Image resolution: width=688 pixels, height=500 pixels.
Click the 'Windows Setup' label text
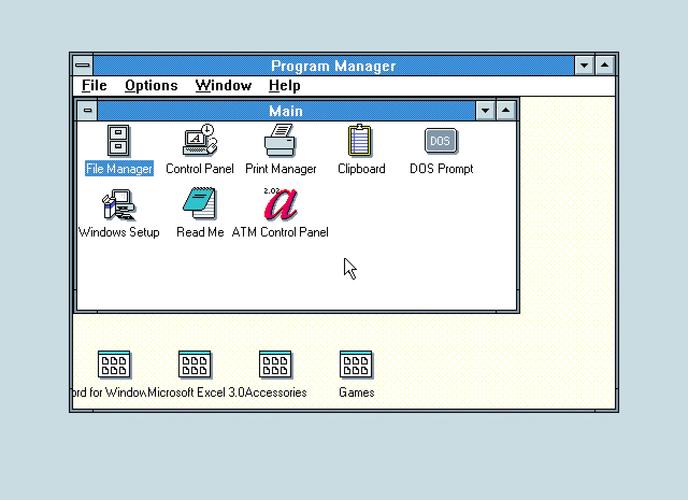tap(119, 232)
